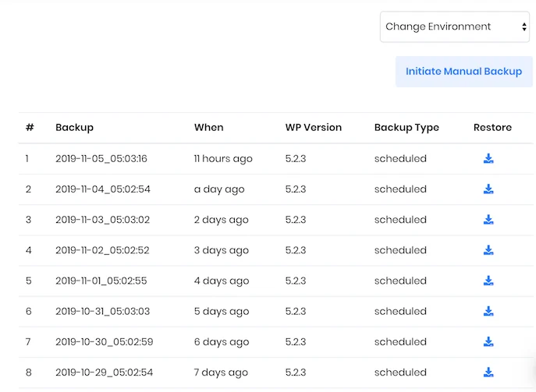The image size is (536, 392).
Task: Click the 'a day ago' cell
Action: click(219, 189)
